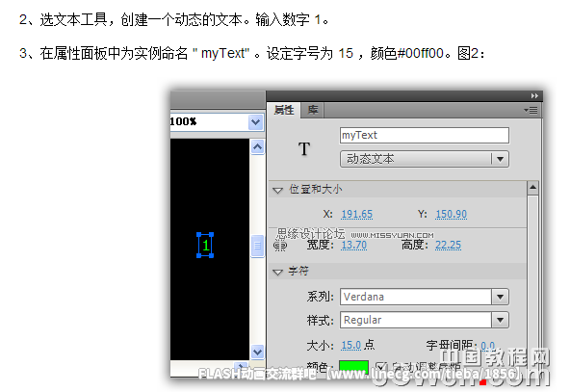Image resolution: width=570 pixels, height=392 pixels.
Task: Select the green text field 1 on stage
Action: [205, 245]
